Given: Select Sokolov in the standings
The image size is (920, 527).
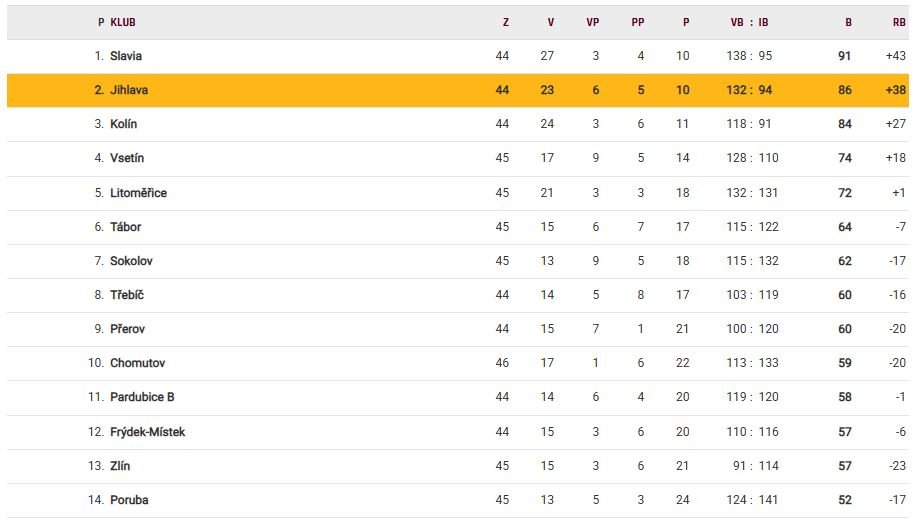Looking at the screenshot, I should (131, 261).
